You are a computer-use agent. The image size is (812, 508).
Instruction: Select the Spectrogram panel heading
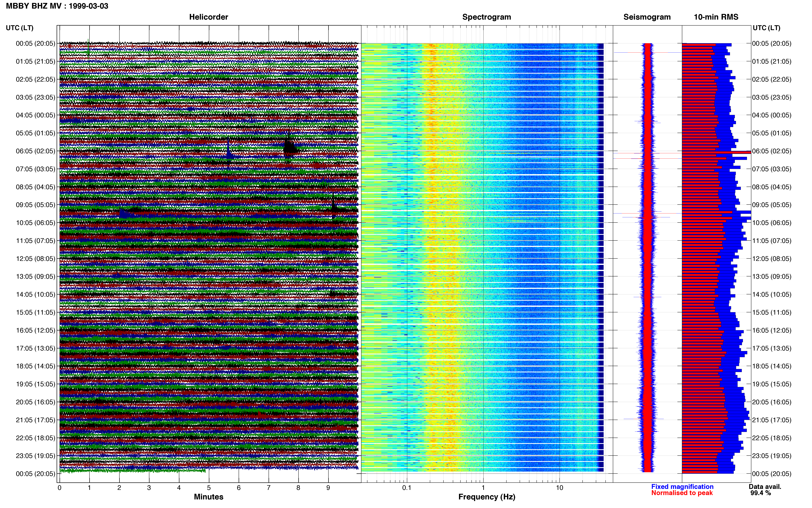coord(487,17)
